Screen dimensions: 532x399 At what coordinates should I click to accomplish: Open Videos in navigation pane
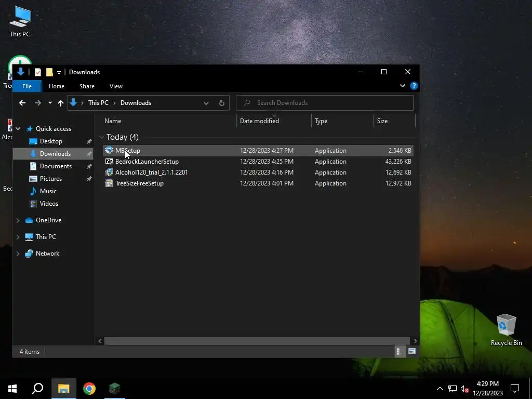(49, 204)
